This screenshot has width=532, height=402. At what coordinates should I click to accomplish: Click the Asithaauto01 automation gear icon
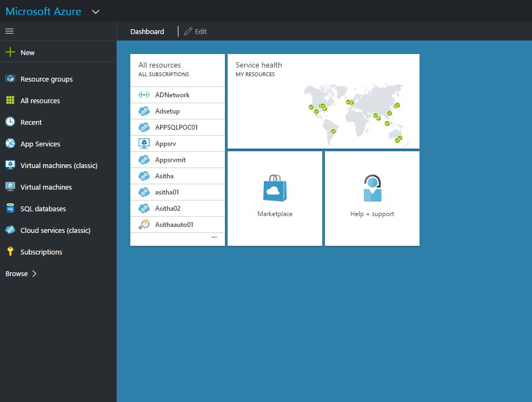(144, 224)
